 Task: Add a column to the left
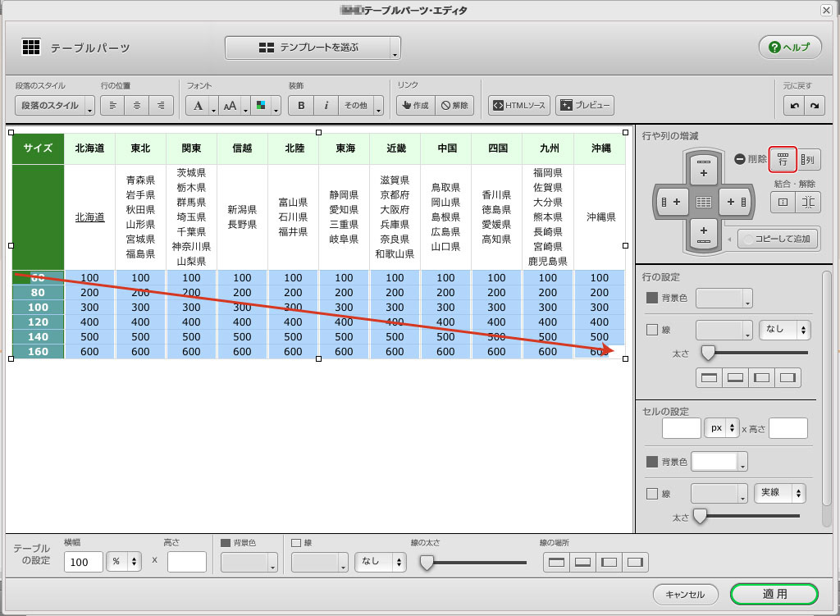671,202
